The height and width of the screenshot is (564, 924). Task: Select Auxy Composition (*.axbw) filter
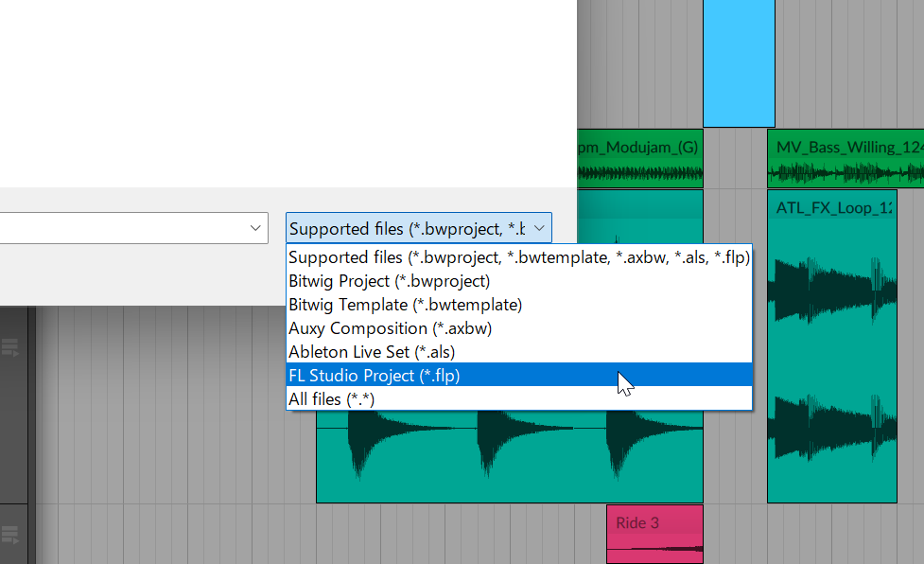tap(519, 328)
